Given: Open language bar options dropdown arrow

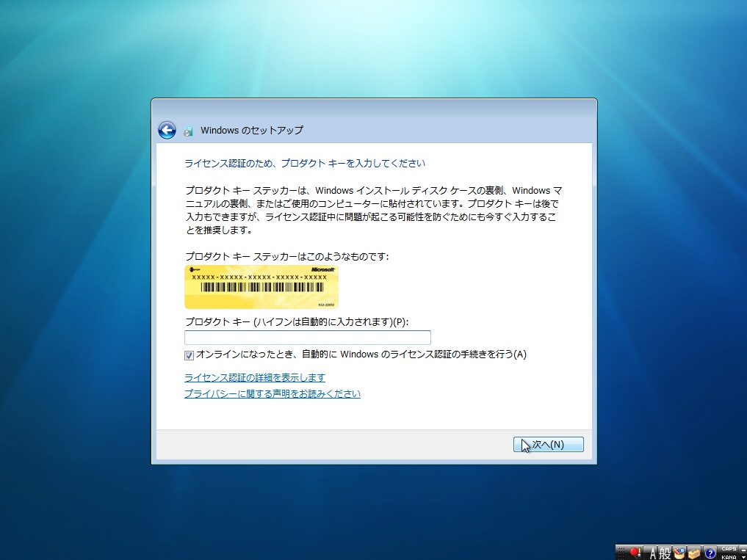Looking at the screenshot, I should pyautogui.click(x=743, y=557).
